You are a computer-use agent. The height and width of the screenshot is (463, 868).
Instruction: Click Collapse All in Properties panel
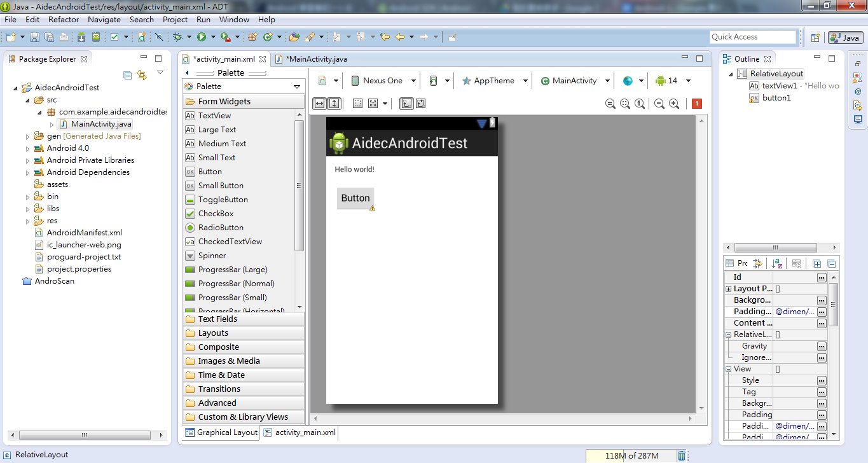pos(831,263)
